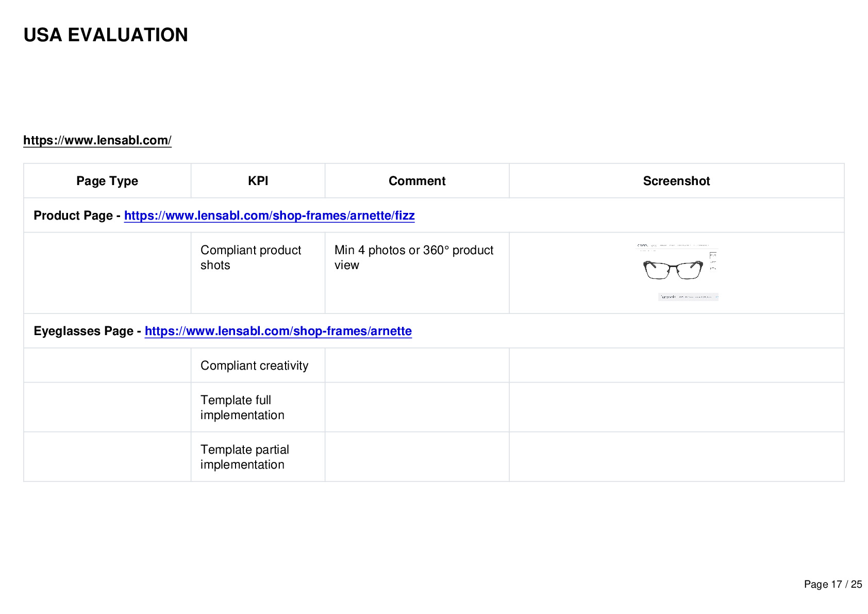The width and height of the screenshot is (868, 614).
Task: Select the Min 4 photos comment cell
Action: point(417,273)
